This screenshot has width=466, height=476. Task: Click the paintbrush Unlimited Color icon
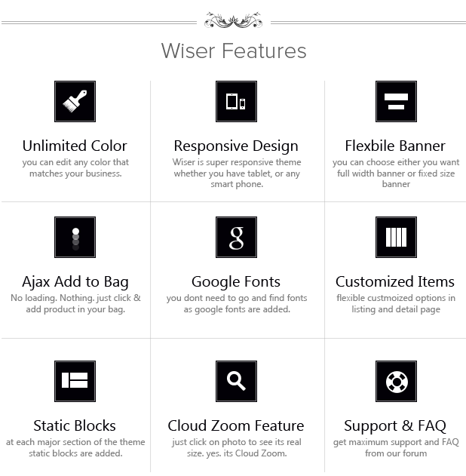point(75,101)
